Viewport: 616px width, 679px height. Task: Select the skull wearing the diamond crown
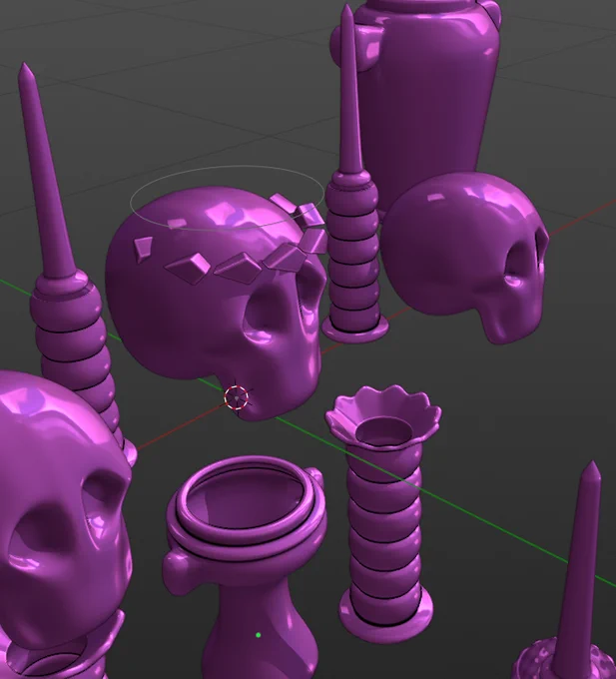[215, 304]
